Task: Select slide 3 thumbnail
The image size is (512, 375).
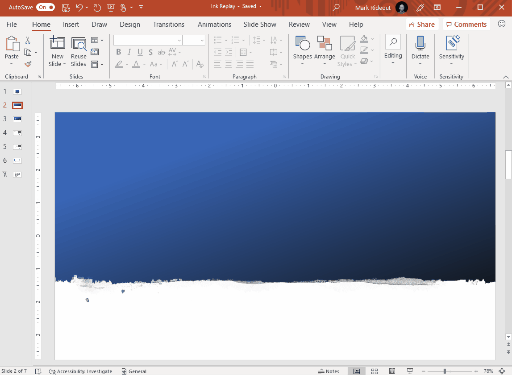Action: click(x=17, y=119)
